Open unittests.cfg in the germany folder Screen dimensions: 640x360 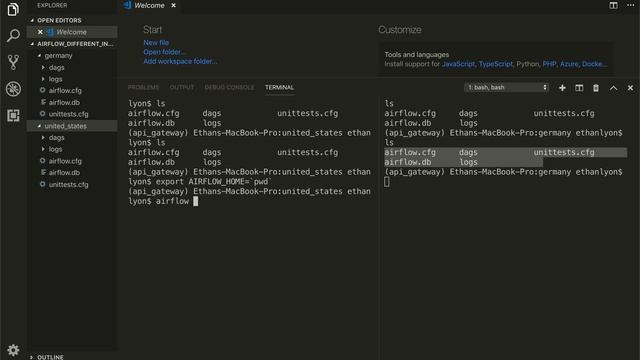tap(68, 114)
